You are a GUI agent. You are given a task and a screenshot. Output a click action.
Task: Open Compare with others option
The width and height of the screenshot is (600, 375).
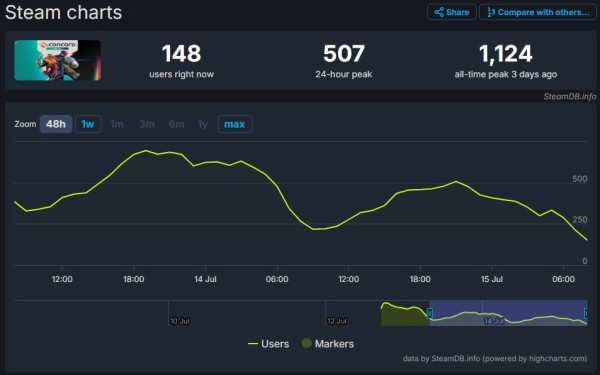pyautogui.click(x=538, y=12)
